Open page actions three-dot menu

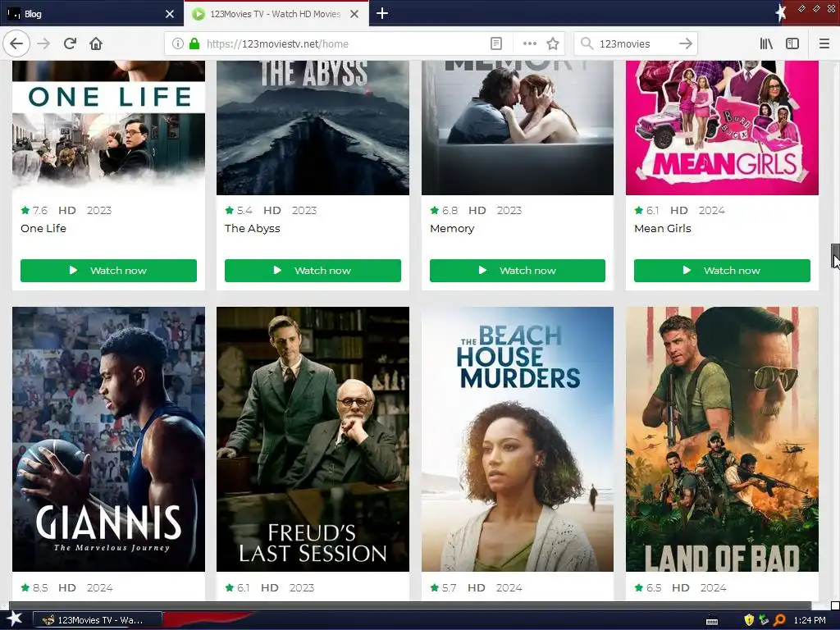529,43
